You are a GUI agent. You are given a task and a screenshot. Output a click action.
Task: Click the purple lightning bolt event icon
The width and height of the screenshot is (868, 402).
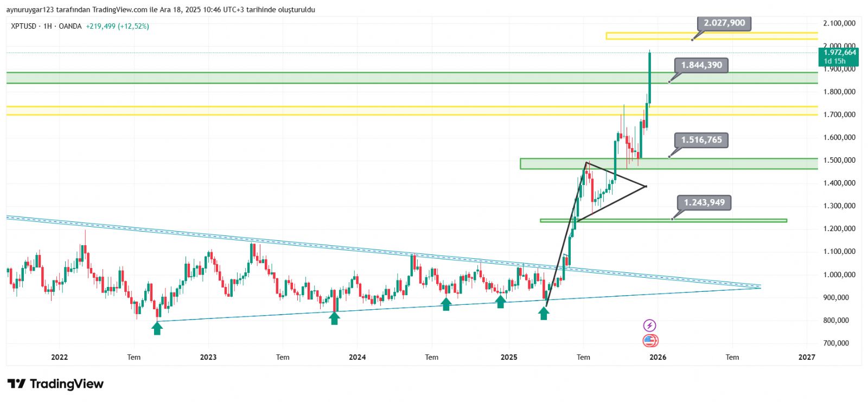649,326
